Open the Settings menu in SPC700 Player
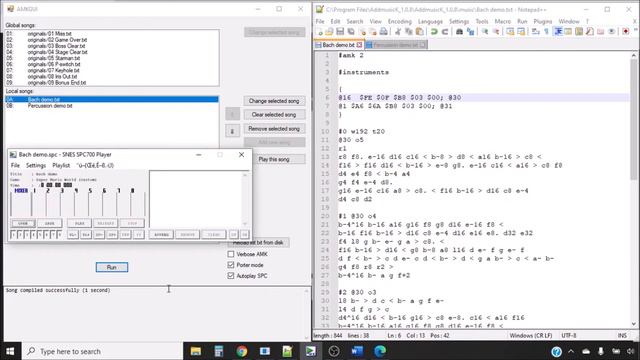The height and width of the screenshot is (360, 640). click(x=36, y=165)
